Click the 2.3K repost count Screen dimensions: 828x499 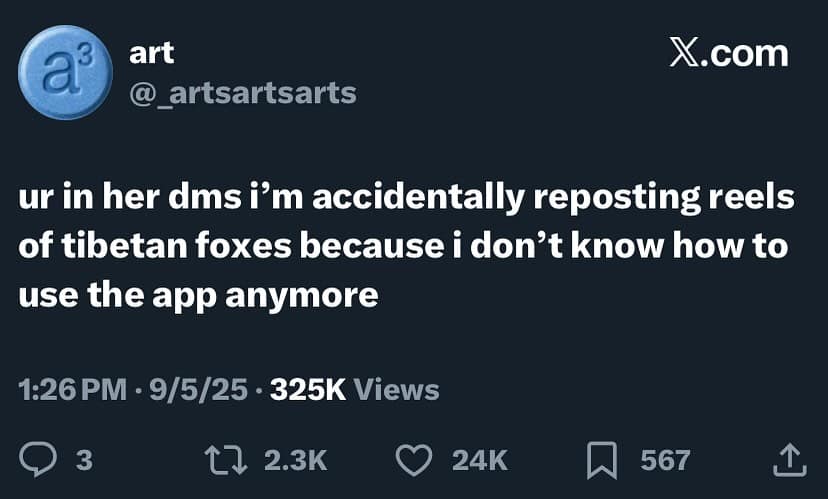pos(294,459)
